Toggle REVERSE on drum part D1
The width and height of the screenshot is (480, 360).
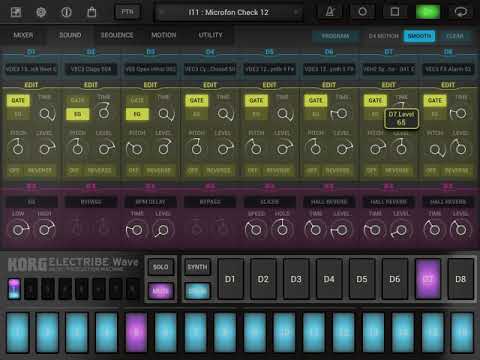pyautogui.click(x=40, y=171)
